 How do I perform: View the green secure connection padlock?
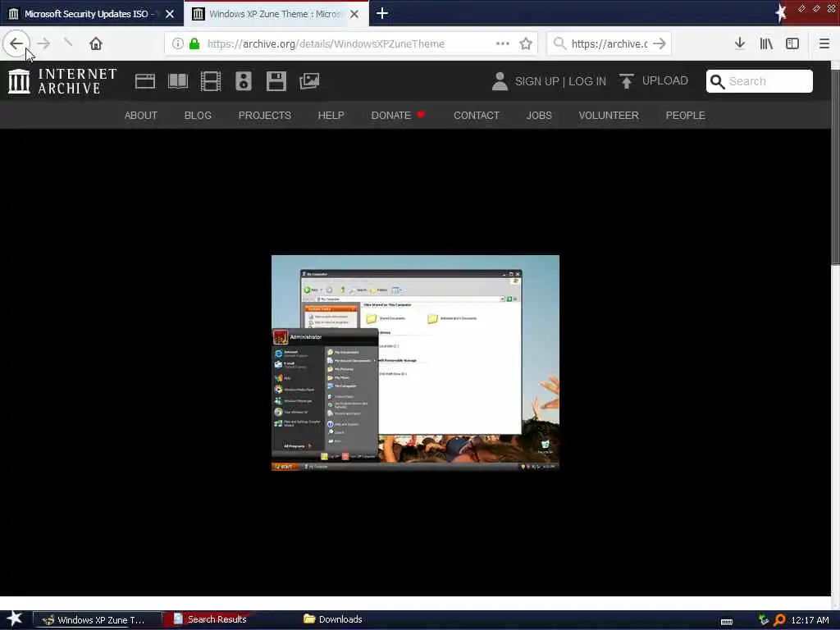coord(194,43)
